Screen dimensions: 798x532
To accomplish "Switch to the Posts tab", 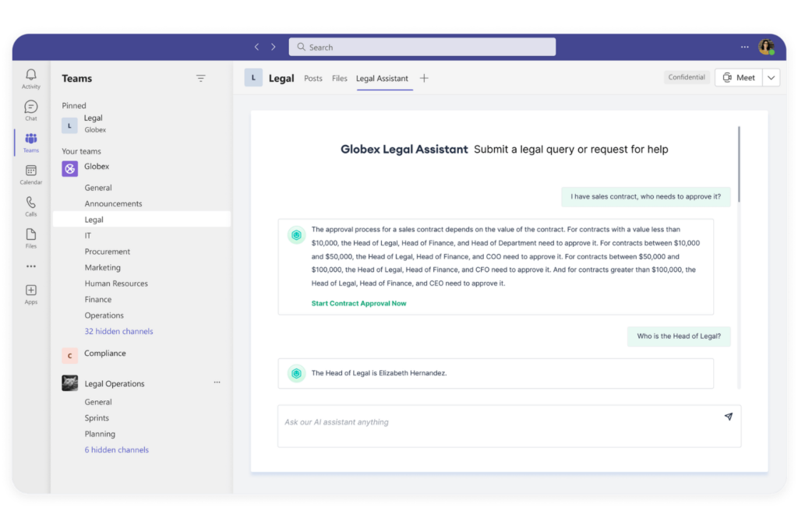I will tap(313, 79).
